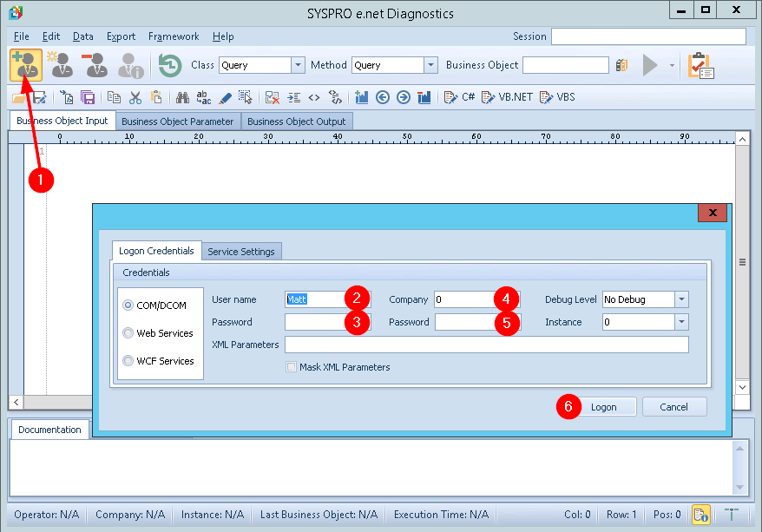Tick the Mask XML Parameters checkbox
The height and width of the screenshot is (532, 762).
pos(291,367)
